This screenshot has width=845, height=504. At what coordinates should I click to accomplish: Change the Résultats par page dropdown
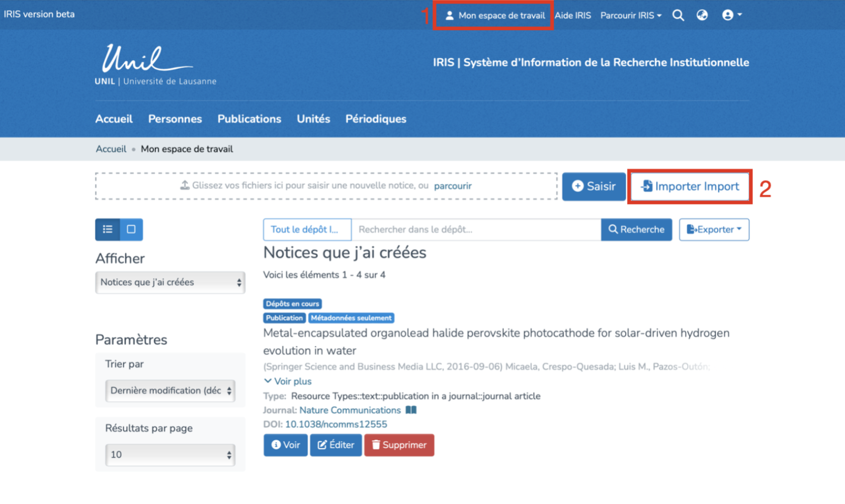[170, 455]
